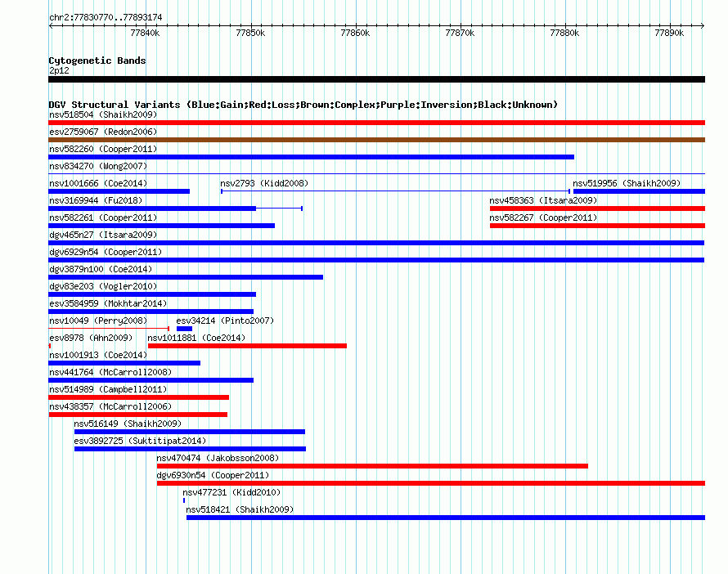728x574 pixels.
Task: Click dgv6930n54 (Cooper2011) variant label
Action: (213, 475)
